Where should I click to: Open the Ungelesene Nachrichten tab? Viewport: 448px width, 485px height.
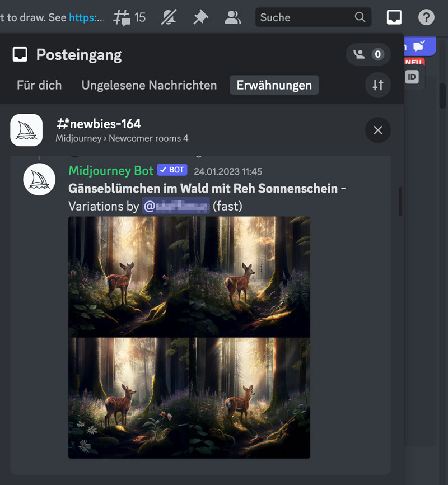point(149,85)
